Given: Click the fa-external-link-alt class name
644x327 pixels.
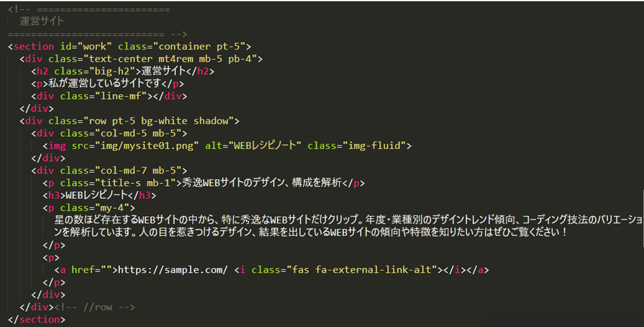Looking at the screenshot, I should pyautogui.click(x=374, y=270).
